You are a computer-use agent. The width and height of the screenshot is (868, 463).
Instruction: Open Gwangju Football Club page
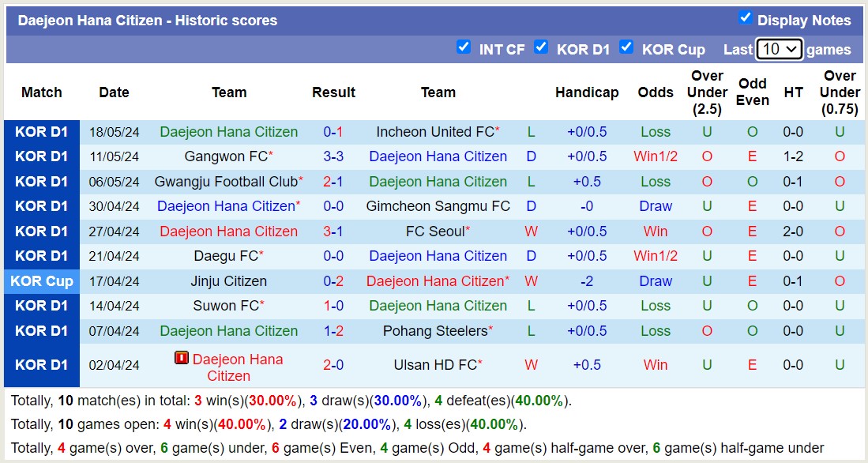pos(225,181)
